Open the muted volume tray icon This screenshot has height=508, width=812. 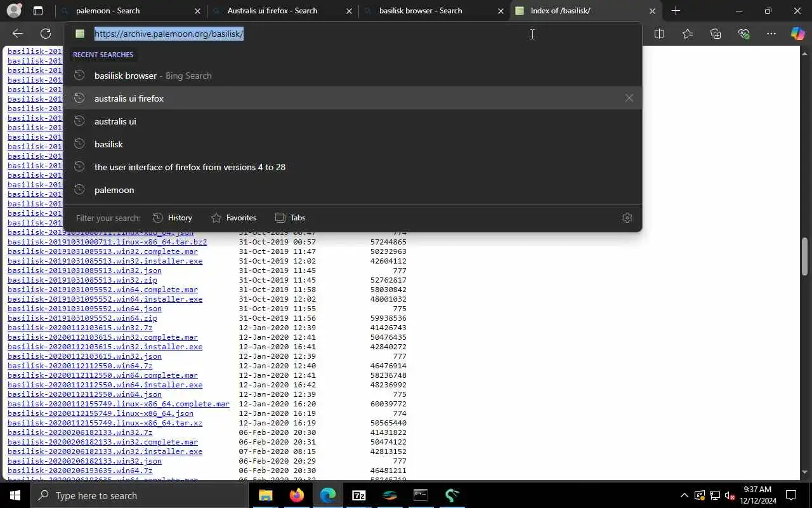pos(730,495)
